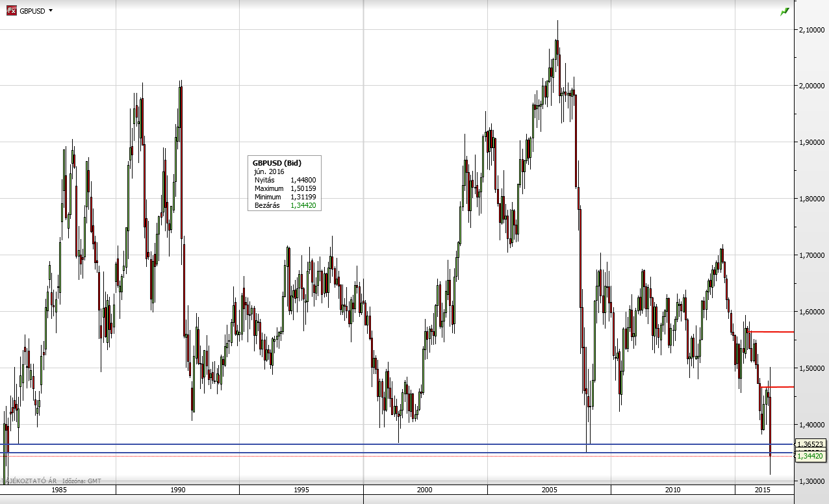Click the Maximum value 1,50159
The width and height of the screenshot is (829, 504).
pyautogui.click(x=303, y=188)
